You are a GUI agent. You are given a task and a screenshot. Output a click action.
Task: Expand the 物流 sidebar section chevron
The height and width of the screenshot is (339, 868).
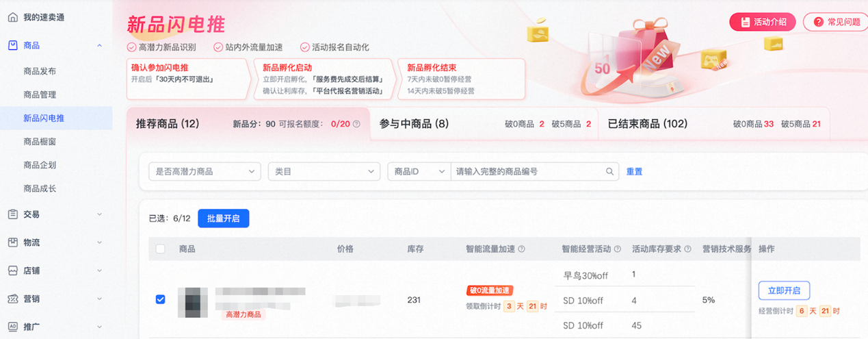[100, 242]
